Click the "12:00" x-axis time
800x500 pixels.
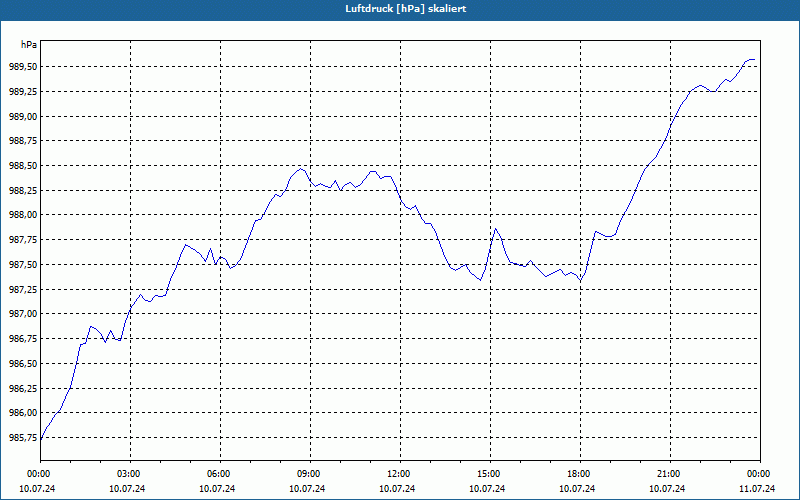point(400,474)
